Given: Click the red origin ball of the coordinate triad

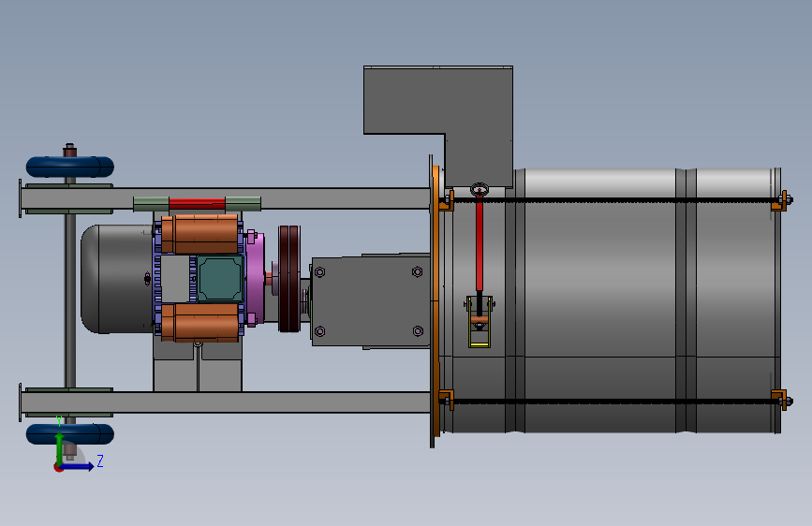Looking at the screenshot, I should 58,467.
